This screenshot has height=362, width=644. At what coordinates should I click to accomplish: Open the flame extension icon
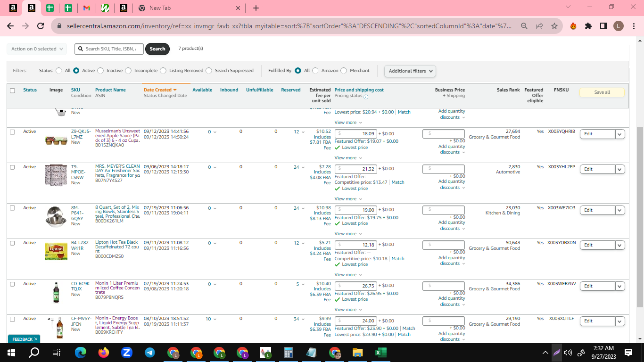coord(573,26)
